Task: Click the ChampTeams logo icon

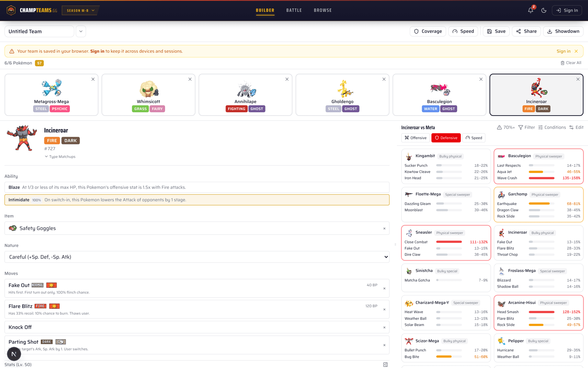Action: click(x=11, y=10)
